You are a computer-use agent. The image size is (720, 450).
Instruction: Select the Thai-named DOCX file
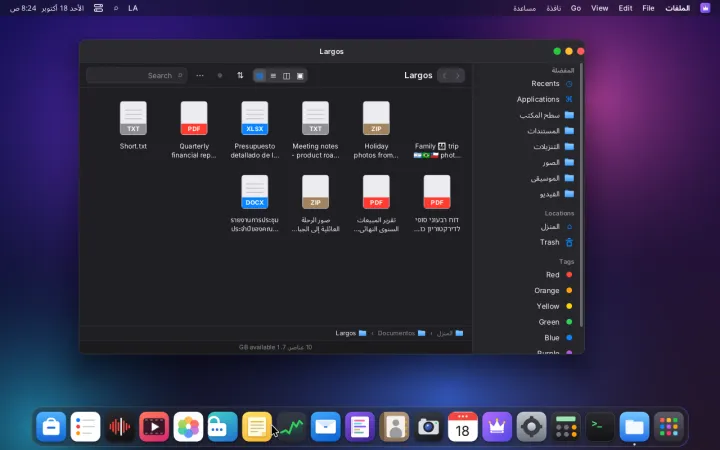[x=255, y=203]
